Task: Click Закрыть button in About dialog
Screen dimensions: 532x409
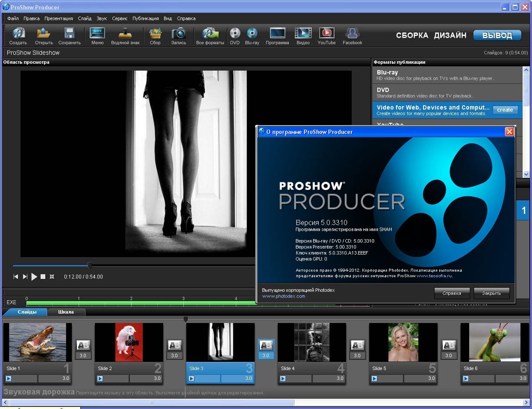Action: point(491,293)
